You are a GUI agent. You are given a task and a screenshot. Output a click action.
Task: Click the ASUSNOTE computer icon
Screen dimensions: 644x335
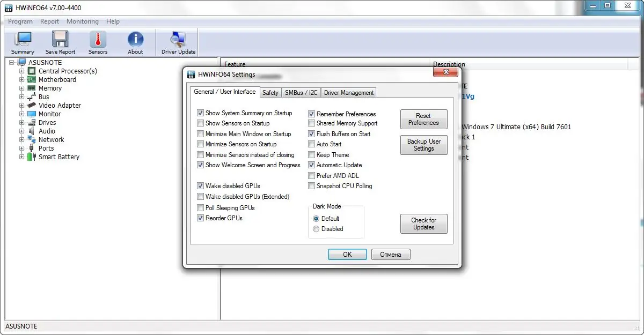click(22, 62)
